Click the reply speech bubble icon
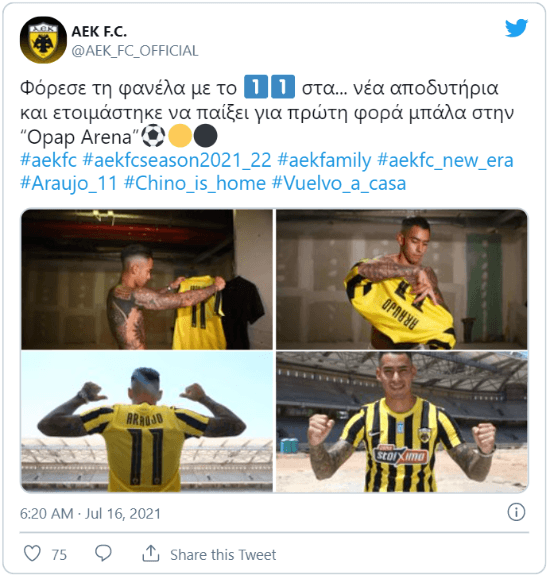This screenshot has width=550, height=579. (x=103, y=554)
